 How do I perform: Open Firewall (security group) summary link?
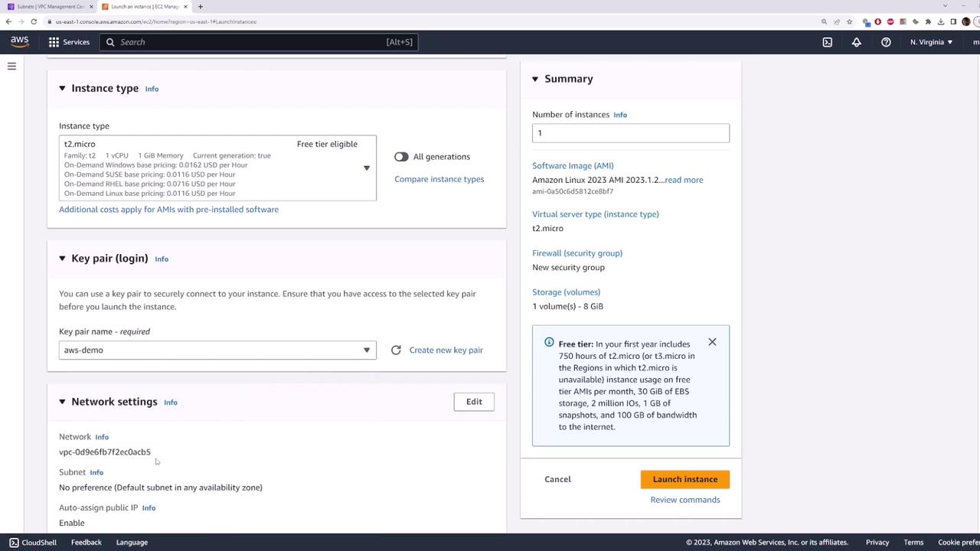tap(577, 253)
